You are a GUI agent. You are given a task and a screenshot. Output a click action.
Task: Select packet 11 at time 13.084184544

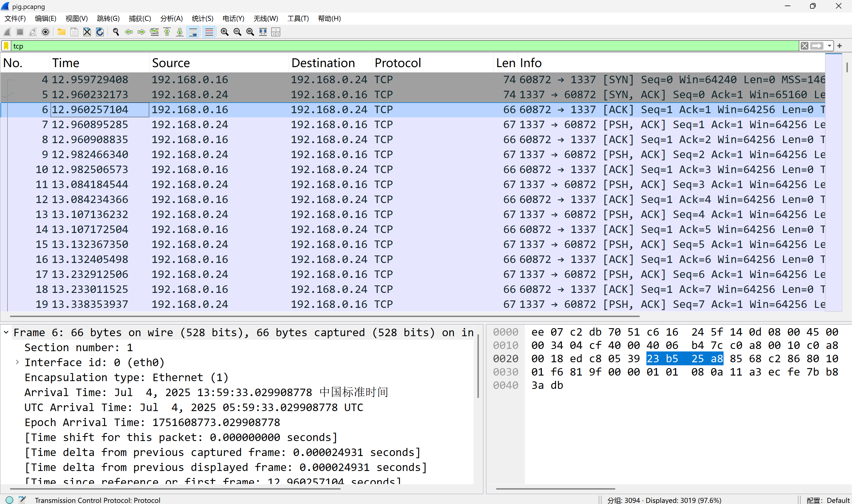point(413,184)
